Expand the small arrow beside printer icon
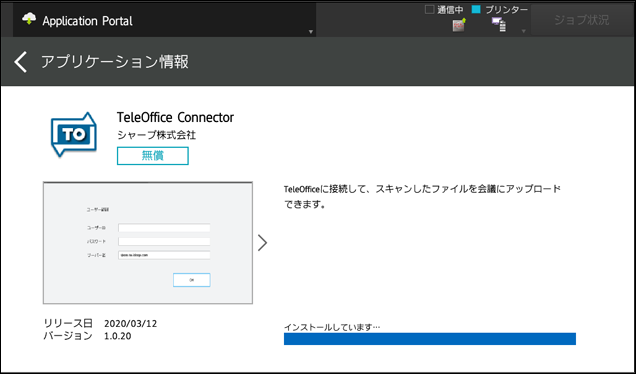Screen dimensions: 636x374 click(x=523, y=31)
